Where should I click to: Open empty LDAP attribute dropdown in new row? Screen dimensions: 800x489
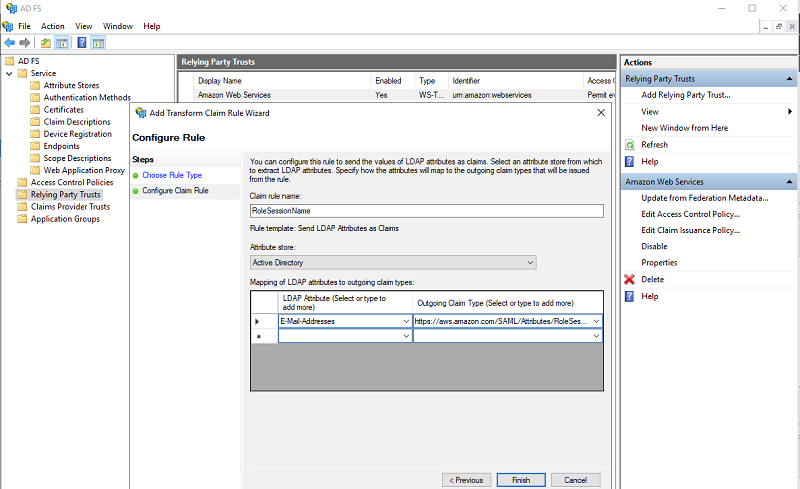point(406,336)
